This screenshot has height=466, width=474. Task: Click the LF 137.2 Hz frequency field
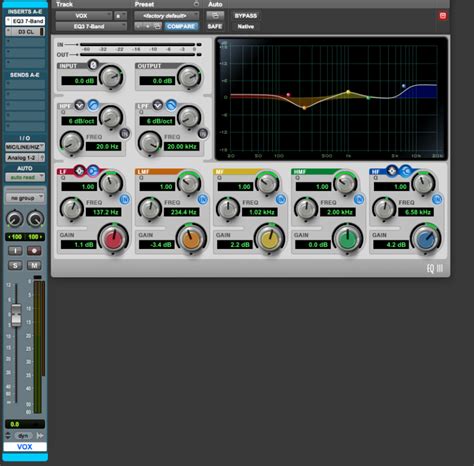104,212
